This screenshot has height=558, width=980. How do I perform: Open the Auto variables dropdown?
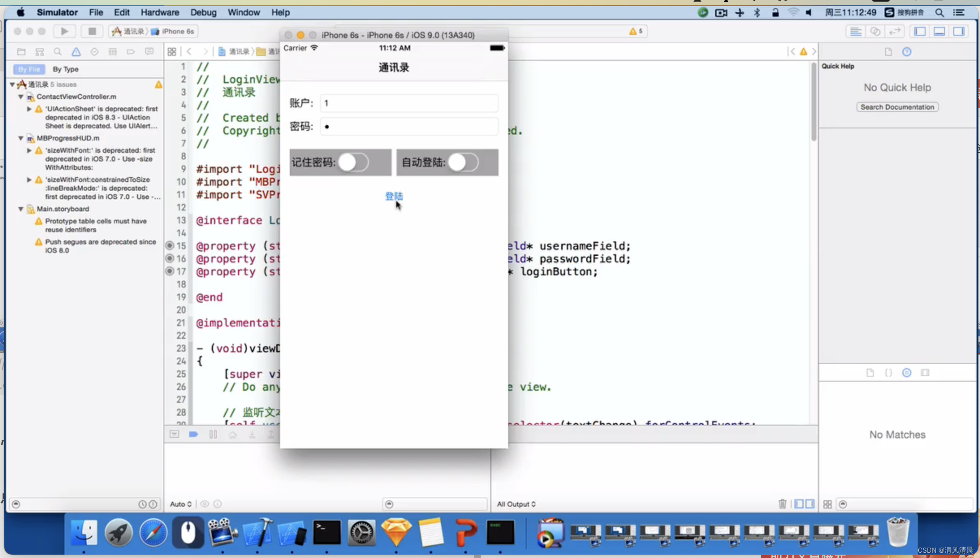point(181,504)
